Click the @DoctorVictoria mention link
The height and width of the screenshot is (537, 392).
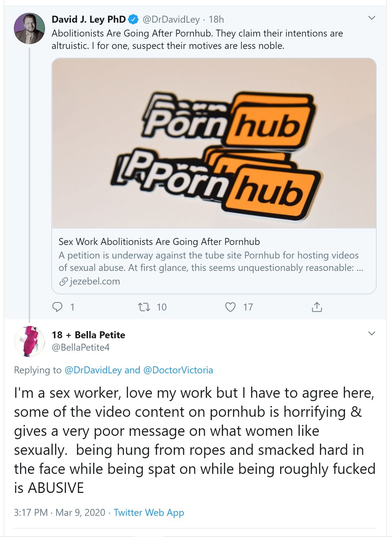tap(178, 370)
